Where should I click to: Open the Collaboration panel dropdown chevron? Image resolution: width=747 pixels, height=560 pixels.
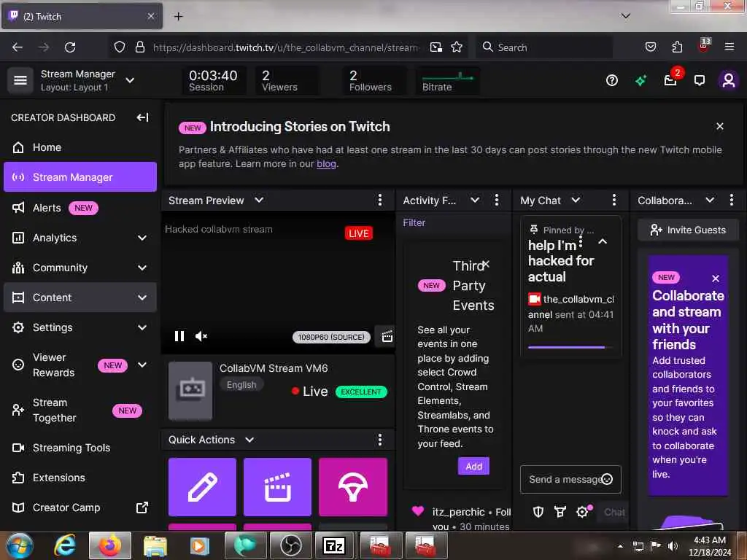coord(710,200)
